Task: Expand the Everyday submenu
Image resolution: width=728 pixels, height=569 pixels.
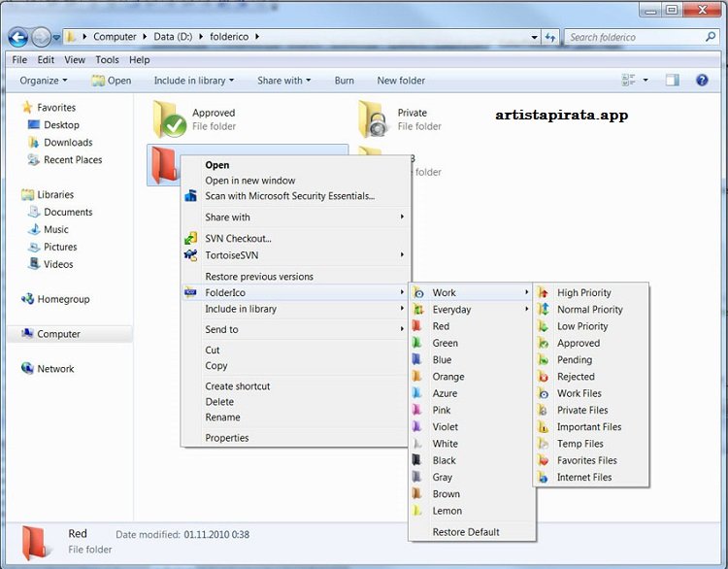Action: click(472, 310)
